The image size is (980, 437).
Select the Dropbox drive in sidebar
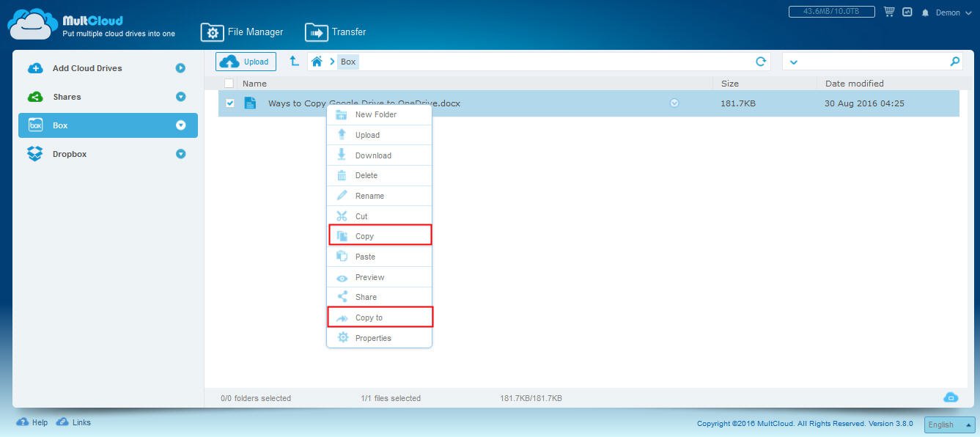70,154
